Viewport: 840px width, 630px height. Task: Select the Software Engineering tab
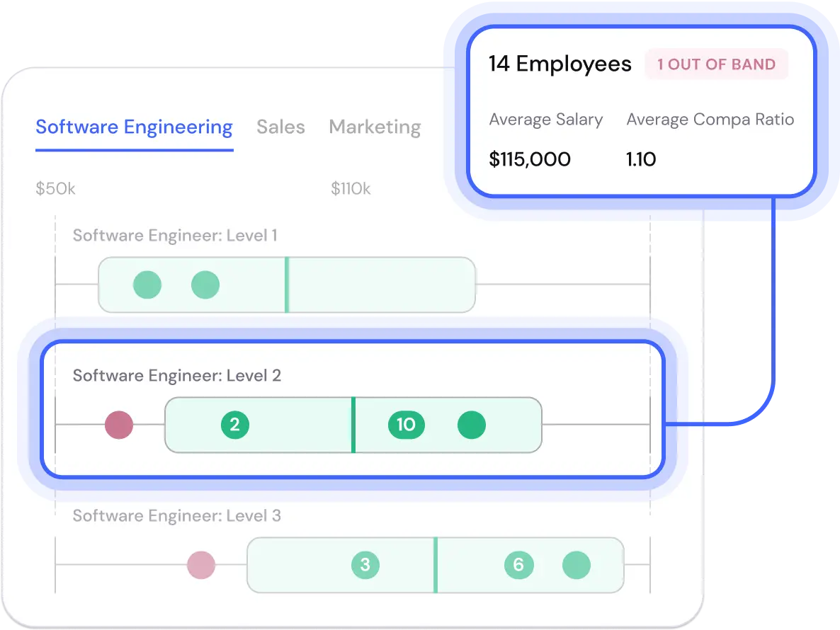[x=134, y=127]
